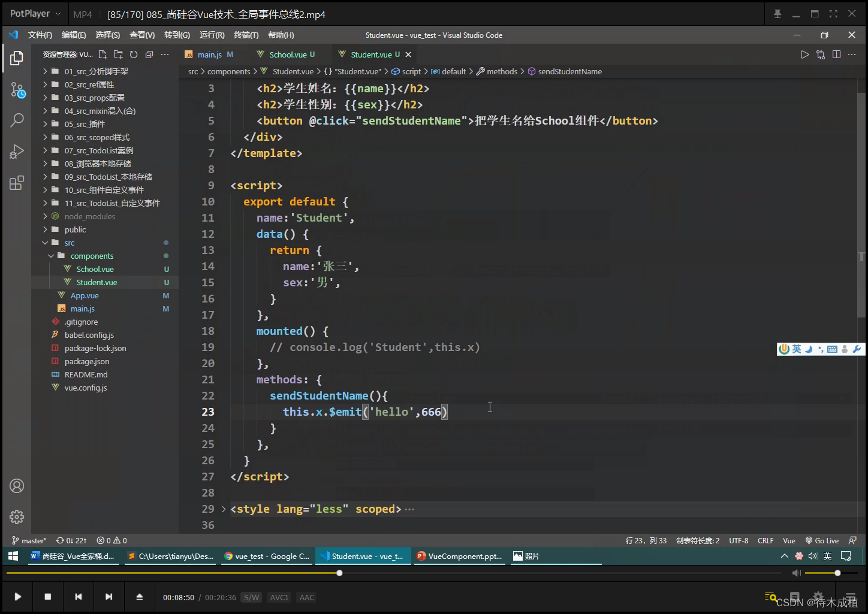The width and height of the screenshot is (868, 614).
Task: Toggle the S/W decoder indicator
Action: 252,597
